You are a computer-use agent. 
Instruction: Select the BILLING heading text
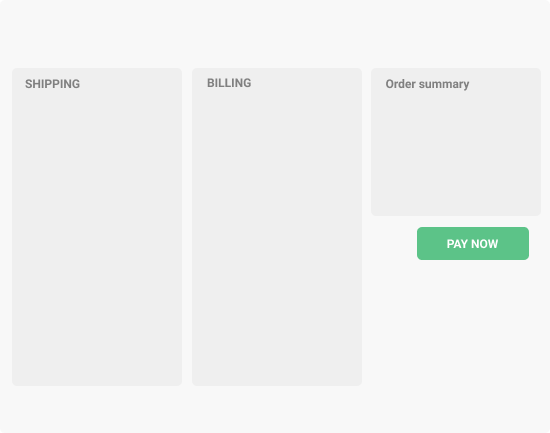point(229,83)
